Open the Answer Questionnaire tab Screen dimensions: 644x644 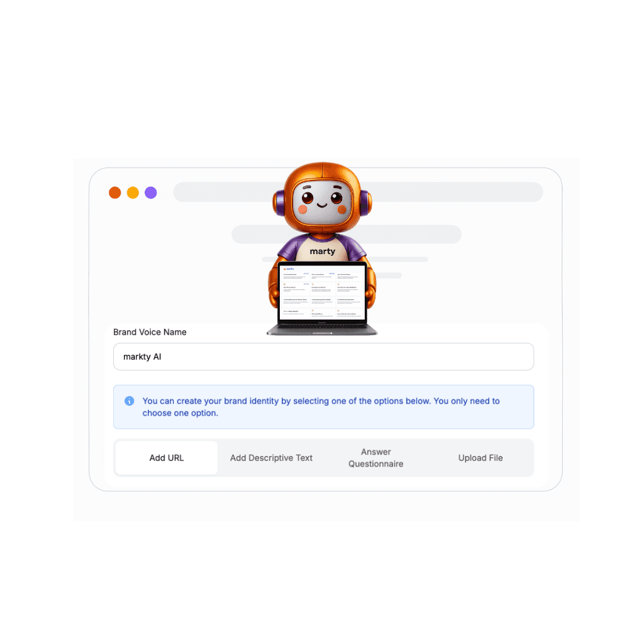[x=376, y=458]
